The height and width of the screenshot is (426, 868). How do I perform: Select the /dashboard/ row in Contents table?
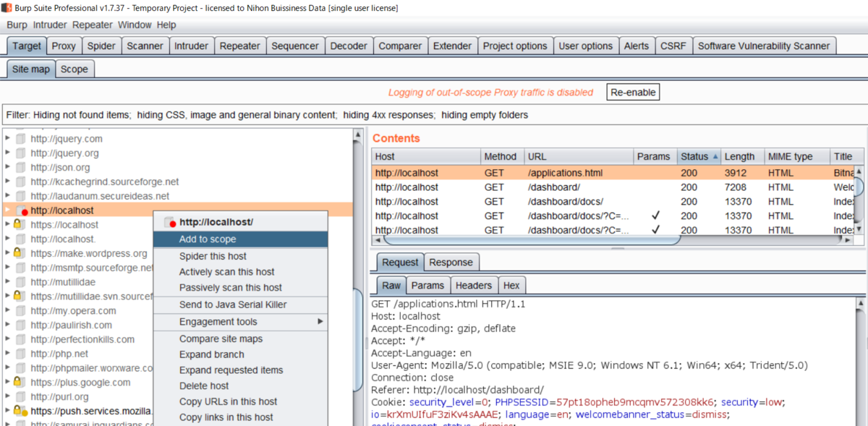pyautogui.click(x=613, y=187)
